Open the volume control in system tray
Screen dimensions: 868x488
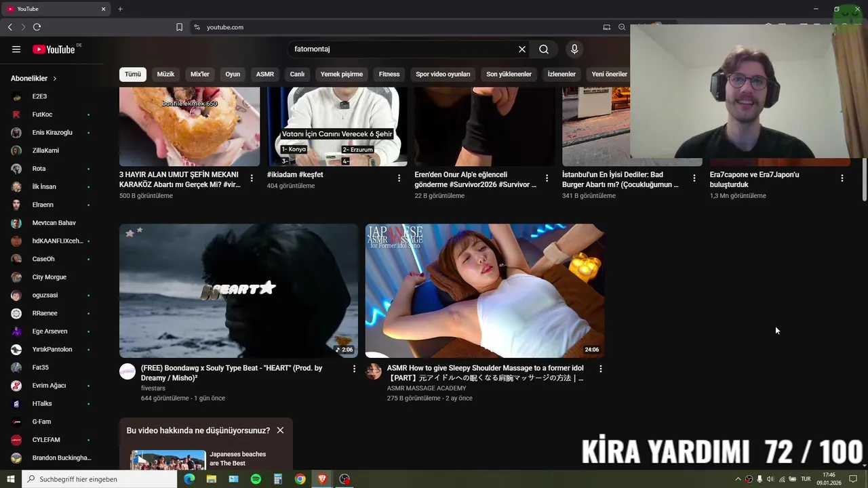click(x=770, y=479)
